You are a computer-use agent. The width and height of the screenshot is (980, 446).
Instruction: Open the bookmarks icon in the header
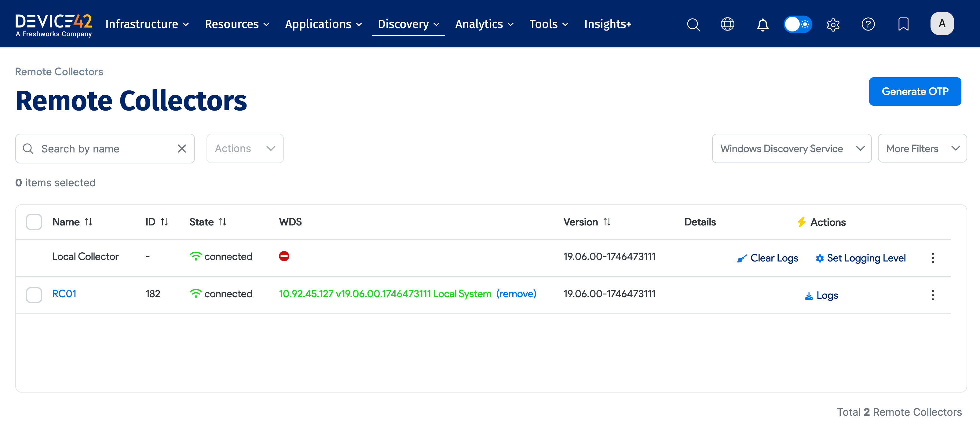tap(903, 24)
